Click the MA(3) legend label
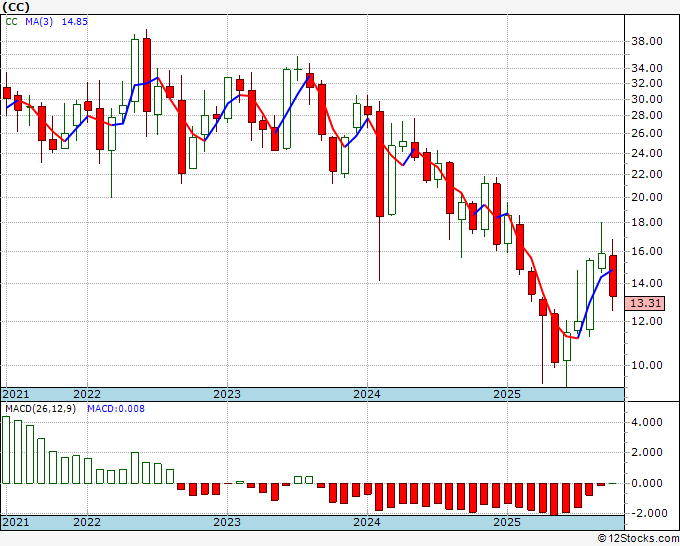 (39, 22)
